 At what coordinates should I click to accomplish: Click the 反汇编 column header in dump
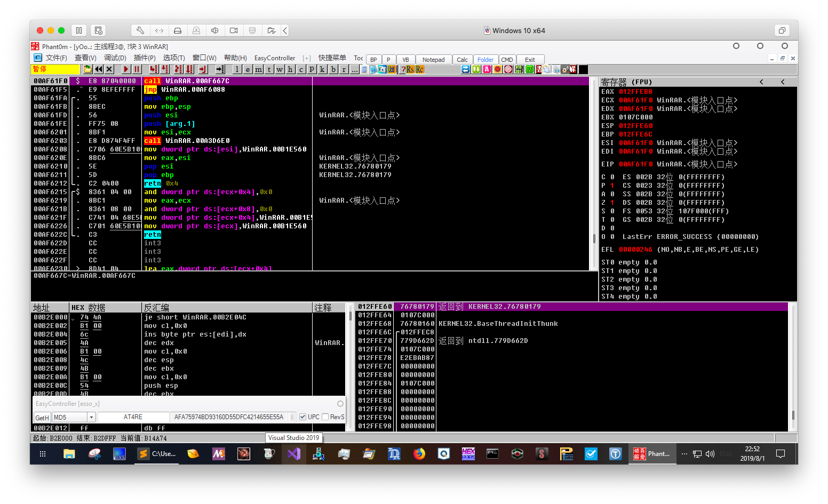click(227, 308)
